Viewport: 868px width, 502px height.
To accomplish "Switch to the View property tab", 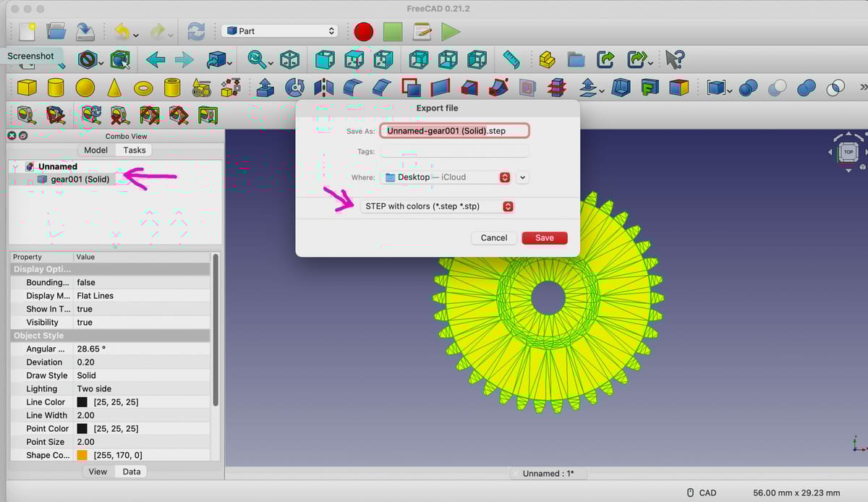I will 98,471.
